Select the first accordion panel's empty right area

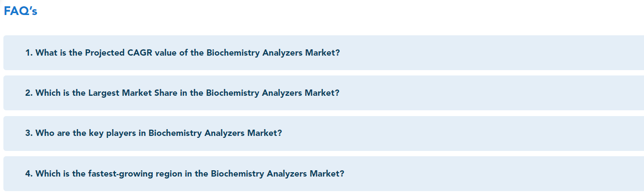click(x=492, y=53)
